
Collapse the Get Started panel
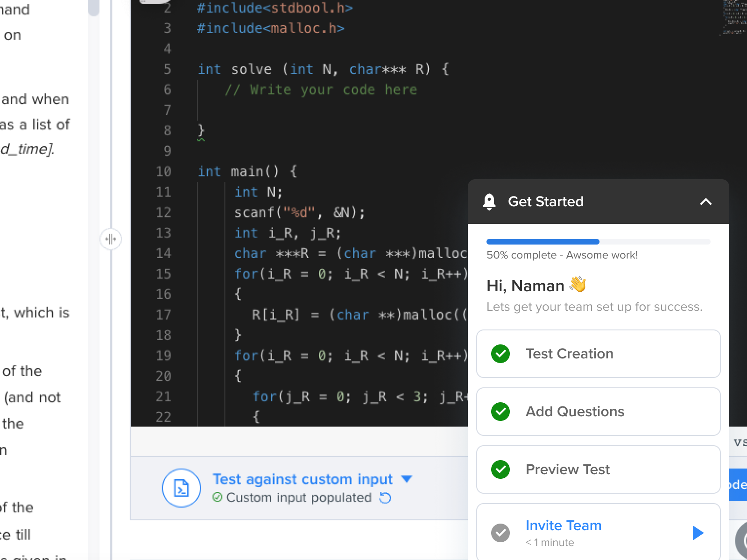coord(706,202)
